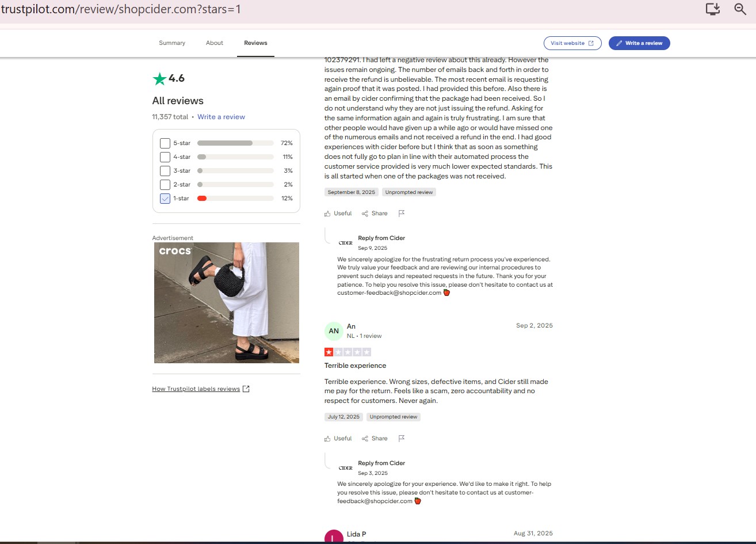
Task: Click the July 12, 2025 date tag
Action: click(343, 417)
